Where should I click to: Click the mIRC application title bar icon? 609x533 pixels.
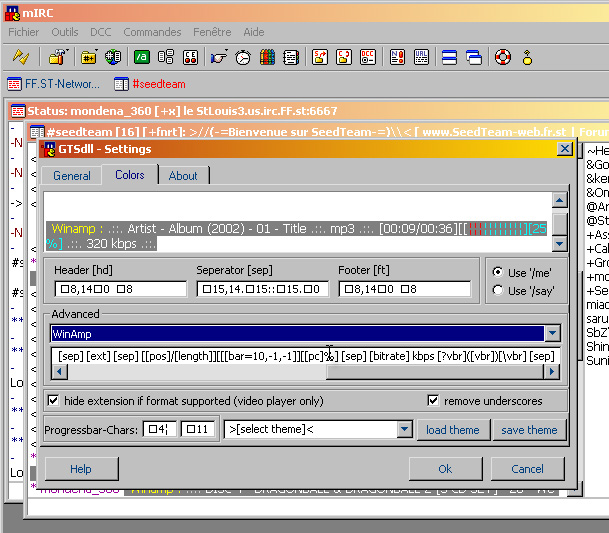coord(12,13)
